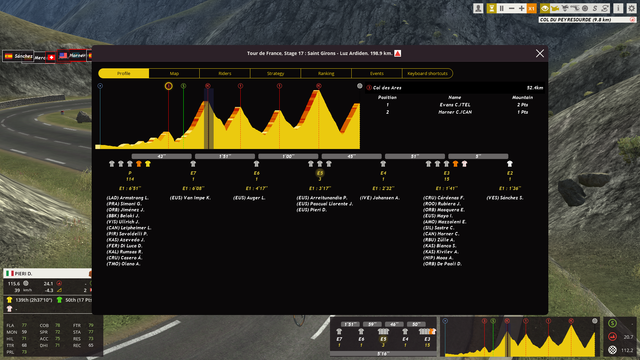This screenshot has height=360, width=640.
Task: Click the S-shaped camera icon
Action: point(595,8)
